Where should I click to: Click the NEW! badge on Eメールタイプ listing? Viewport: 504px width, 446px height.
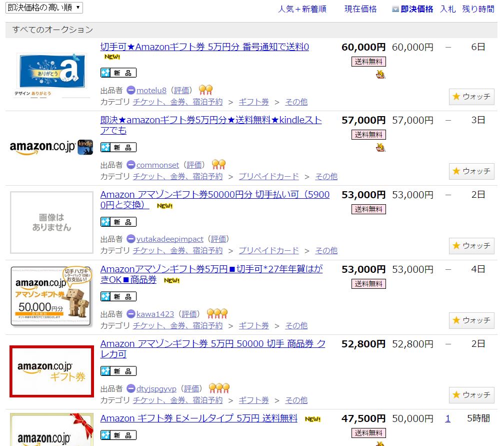[x=313, y=419]
